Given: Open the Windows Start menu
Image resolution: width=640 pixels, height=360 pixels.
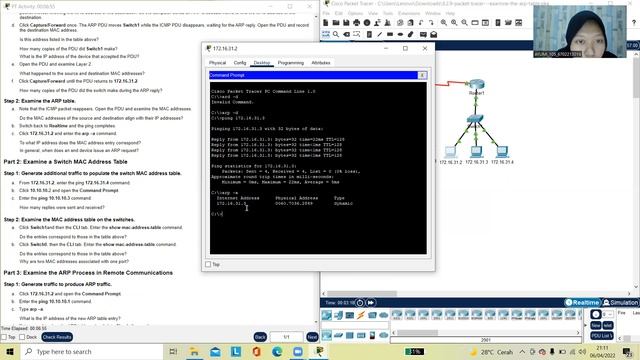Looking at the screenshot, I should click(x=10, y=352).
